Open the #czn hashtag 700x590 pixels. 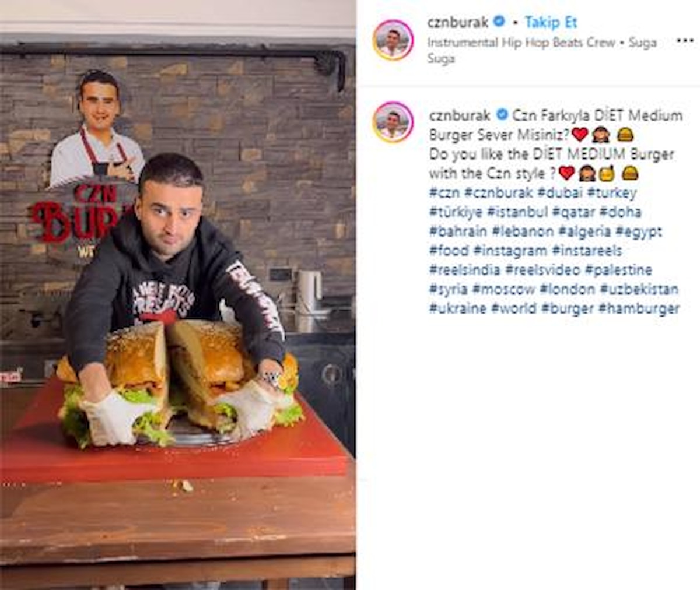[x=444, y=192]
